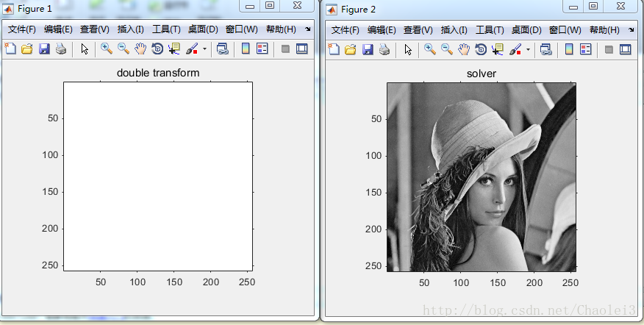Viewport: 644px width, 325px height.
Task: Select Edit Plot arrow tool in Figure 1
Action: click(x=85, y=49)
